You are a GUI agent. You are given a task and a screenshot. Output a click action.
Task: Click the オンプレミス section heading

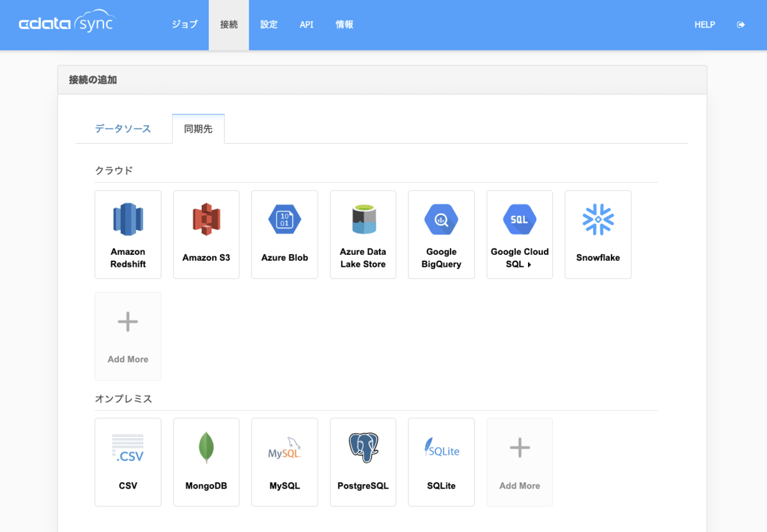(x=123, y=399)
